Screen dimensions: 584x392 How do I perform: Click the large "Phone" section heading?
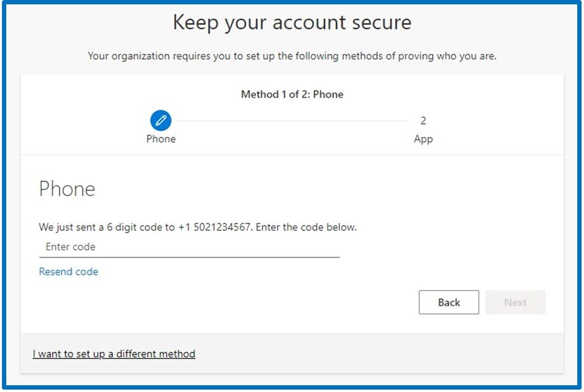tap(67, 189)
